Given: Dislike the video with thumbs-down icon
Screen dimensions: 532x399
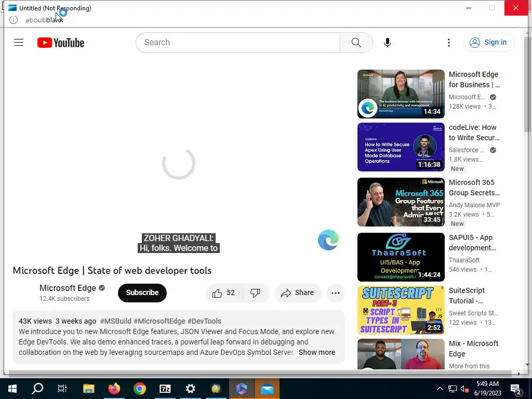Looking at the screenshot, I should click(255, 293).
